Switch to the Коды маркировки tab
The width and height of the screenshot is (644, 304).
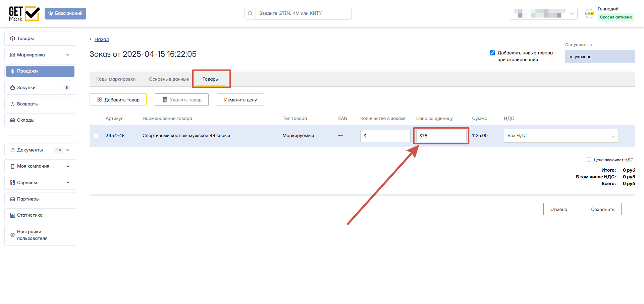pos(116,79)
